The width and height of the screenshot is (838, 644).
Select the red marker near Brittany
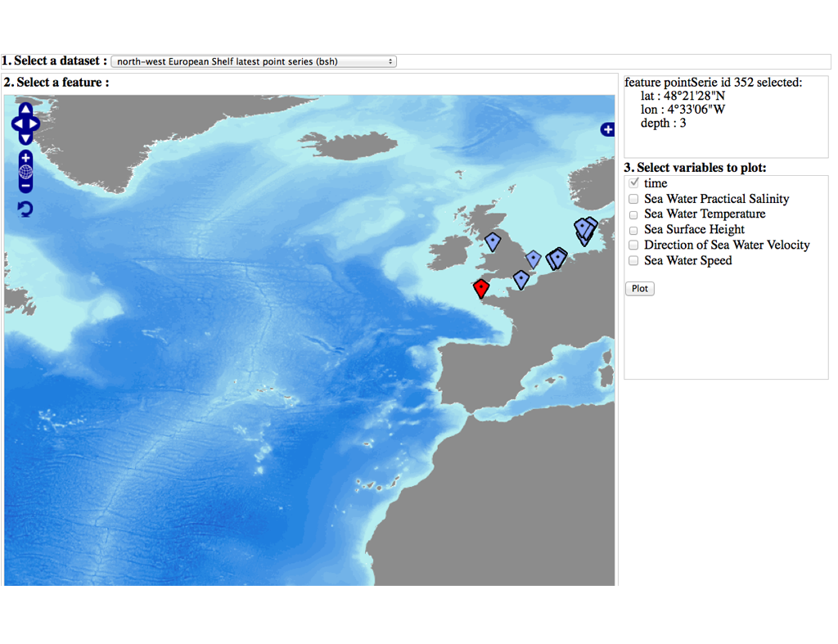(481, 287)
